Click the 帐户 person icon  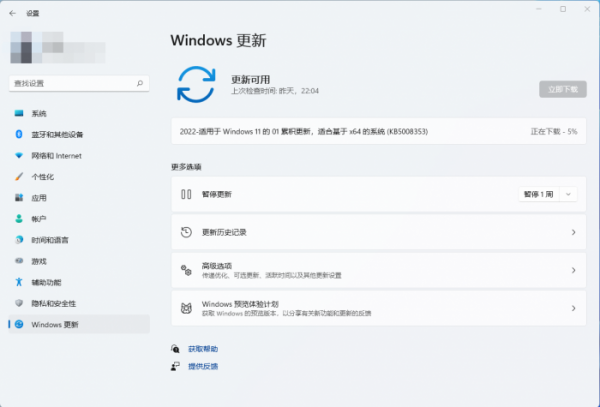pos(19,218)
